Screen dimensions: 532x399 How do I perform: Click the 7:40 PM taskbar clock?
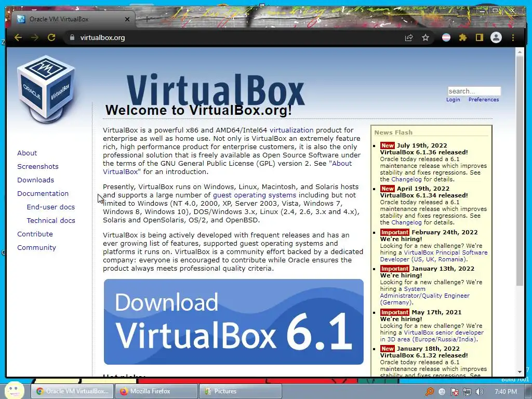[506, 392]
